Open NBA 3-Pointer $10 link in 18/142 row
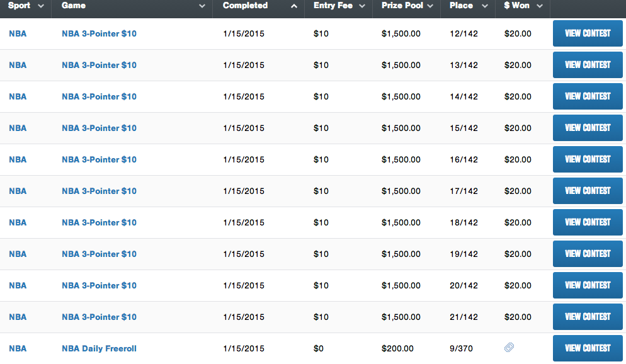Screen dimensions: 626x364 (x=99, y=222)
